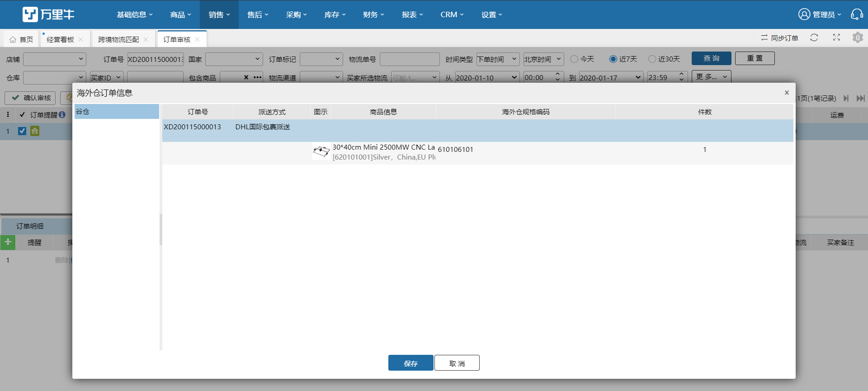Open the 首页 home tab
Screen dimensions: 868x391
[21, 39]
